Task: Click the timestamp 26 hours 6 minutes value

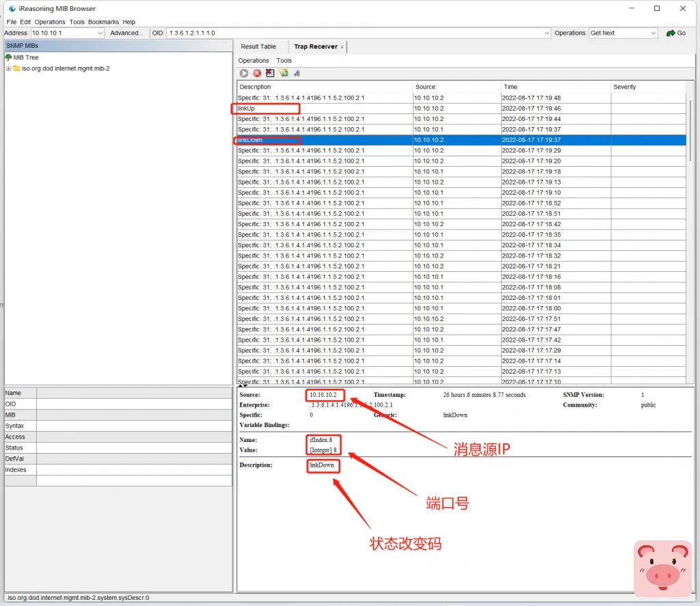Action: tap(485, 395)
